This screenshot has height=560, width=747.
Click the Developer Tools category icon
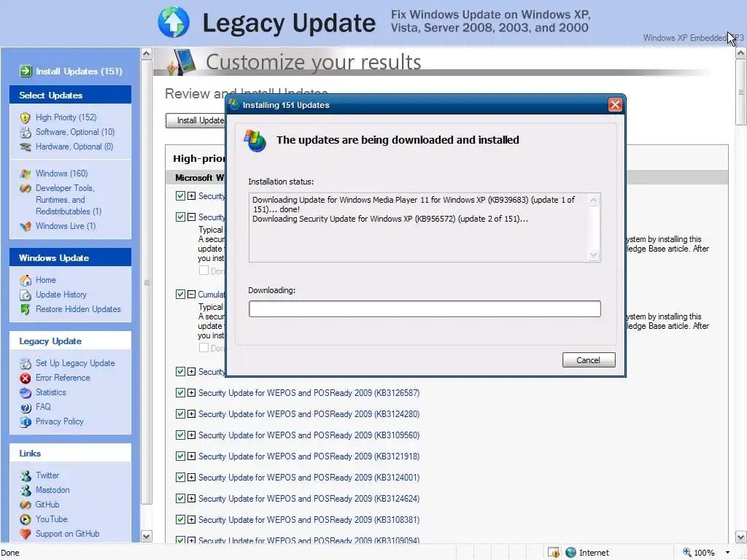point(26,189)
